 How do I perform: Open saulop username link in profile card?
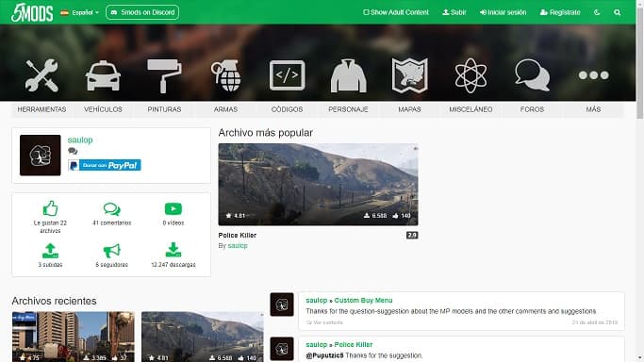80,140
